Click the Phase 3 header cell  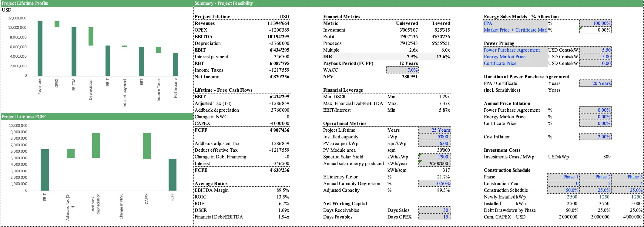628,177
